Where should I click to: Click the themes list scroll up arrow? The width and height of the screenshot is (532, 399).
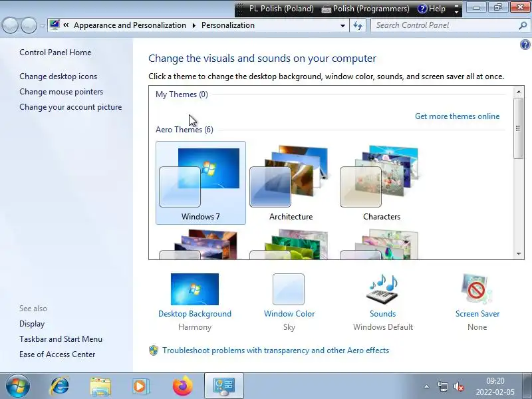point(519,92)
